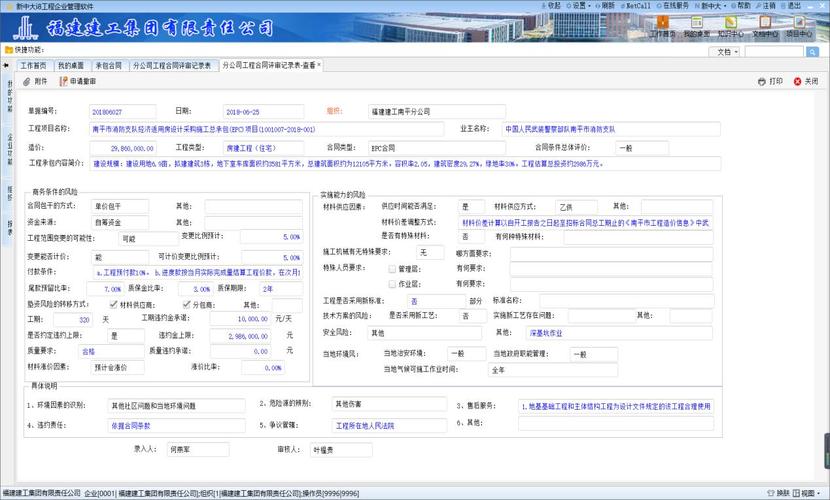Open the 工程类型 field showing 房建工程（住宅）
Viewport: 830px width, 500px height.
[x=264, y=148]
